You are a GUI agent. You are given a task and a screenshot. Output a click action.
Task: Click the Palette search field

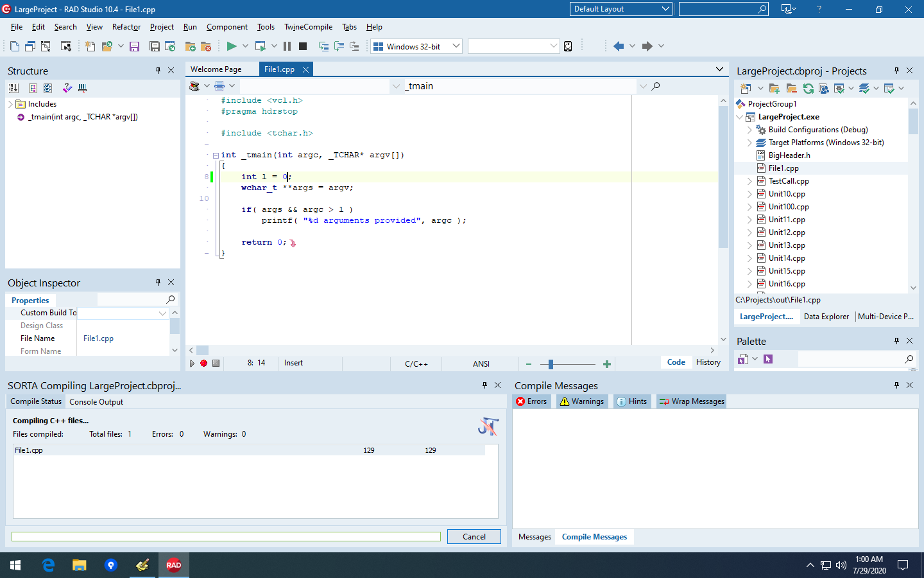tap(856, 359)
